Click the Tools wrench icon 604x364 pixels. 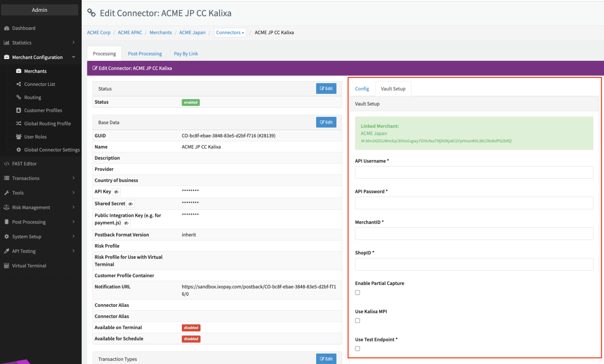(7, 193)
